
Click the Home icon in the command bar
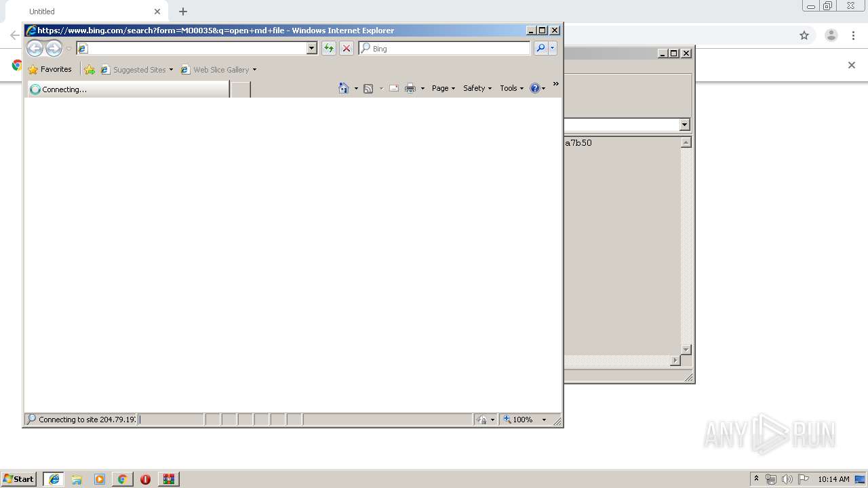[344, 88]
